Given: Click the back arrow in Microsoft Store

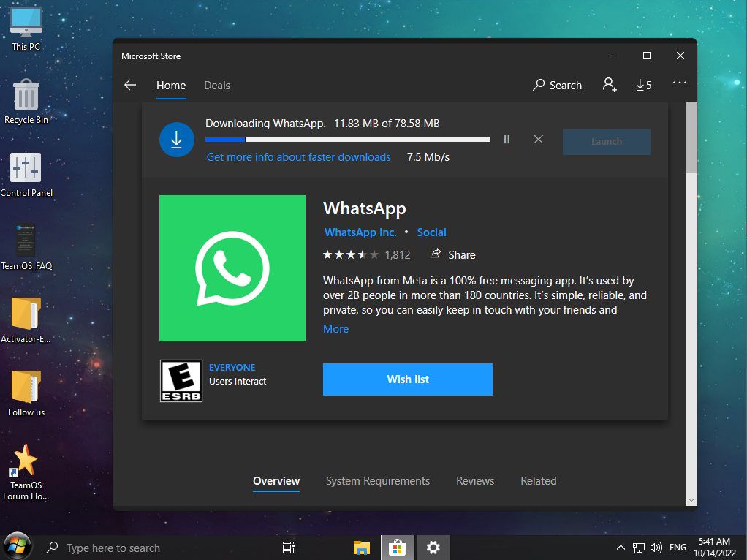Looking at the screenshot, I should point(130,86).
